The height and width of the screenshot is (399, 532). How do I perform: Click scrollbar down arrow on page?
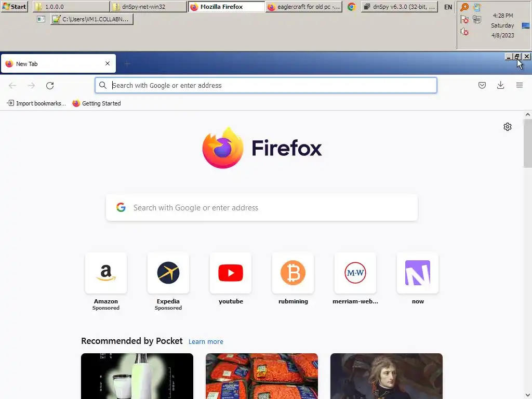click(528, 395)
